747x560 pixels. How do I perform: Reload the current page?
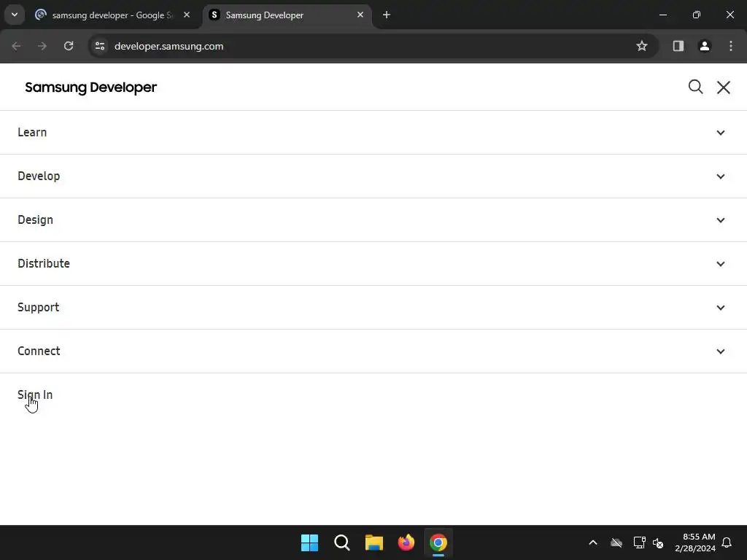pyautogui.click(x=69, y=46)
